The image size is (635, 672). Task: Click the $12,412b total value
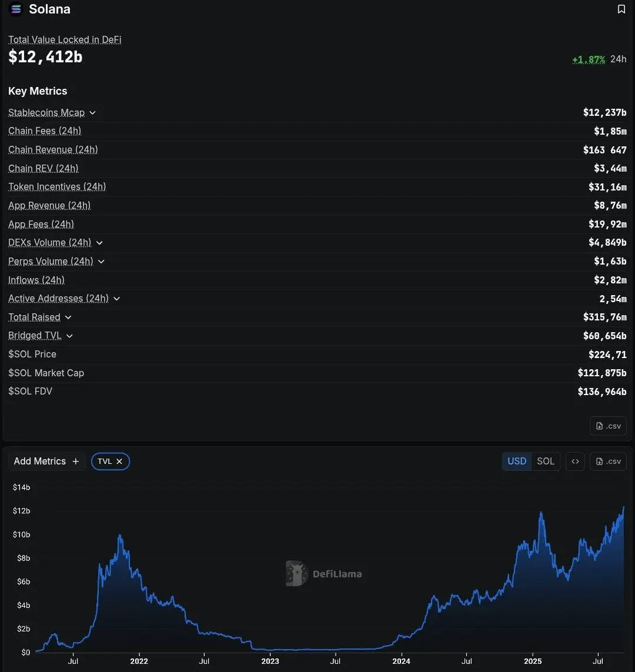tap(45, 56)
